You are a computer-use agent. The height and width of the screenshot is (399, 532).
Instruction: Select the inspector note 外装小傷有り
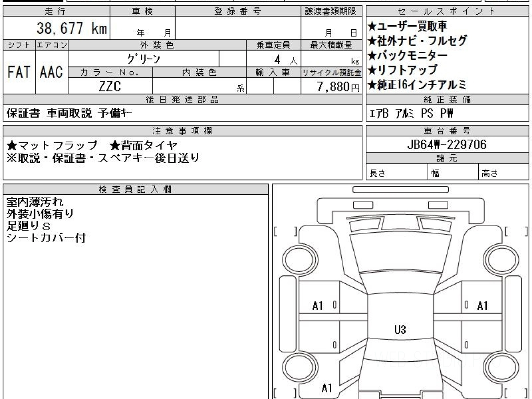tap(40, 214)
